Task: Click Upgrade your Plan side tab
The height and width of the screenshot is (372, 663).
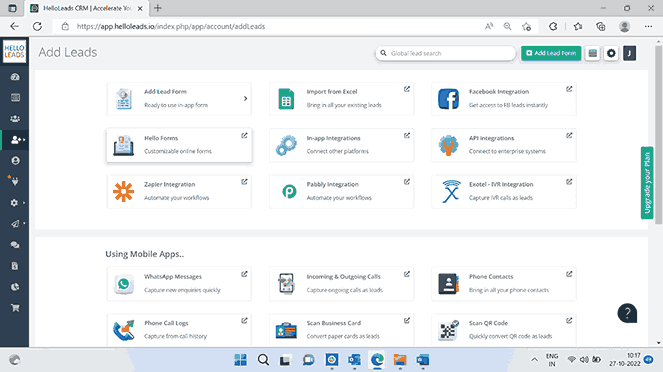Action: (x=647, y=183)
